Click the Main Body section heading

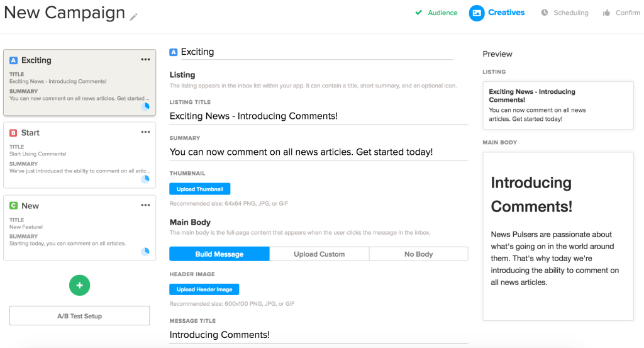(x=190, y=222)
